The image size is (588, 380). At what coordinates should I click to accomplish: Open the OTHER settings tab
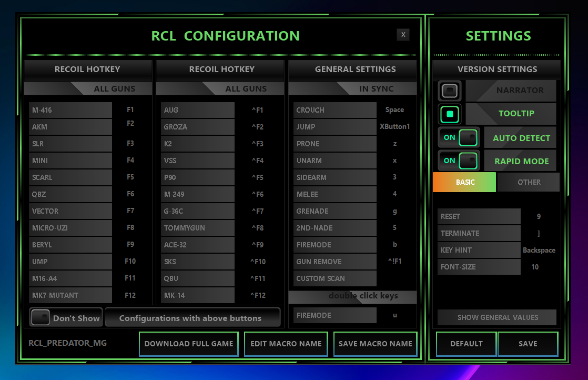pos(529,182)
